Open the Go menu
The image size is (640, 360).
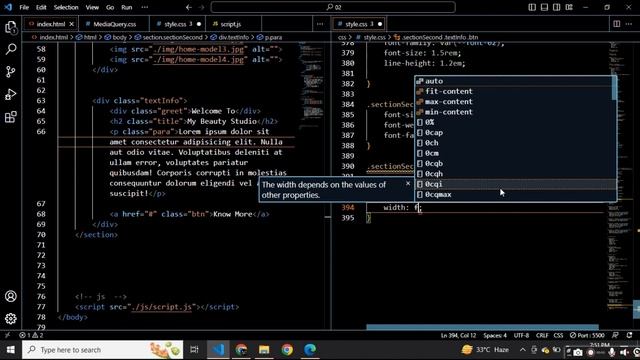tap(110, 7)
